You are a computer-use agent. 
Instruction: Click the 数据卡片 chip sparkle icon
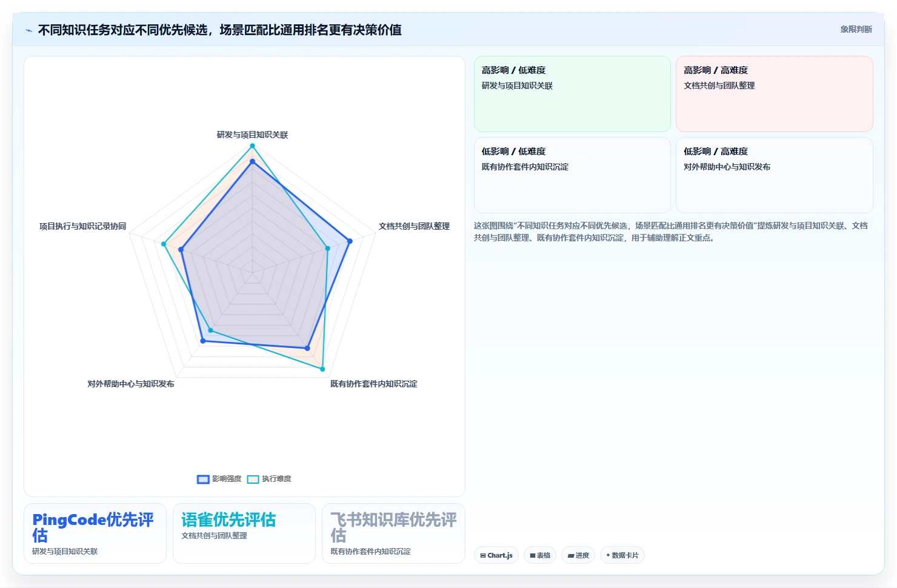coord(608,555)
